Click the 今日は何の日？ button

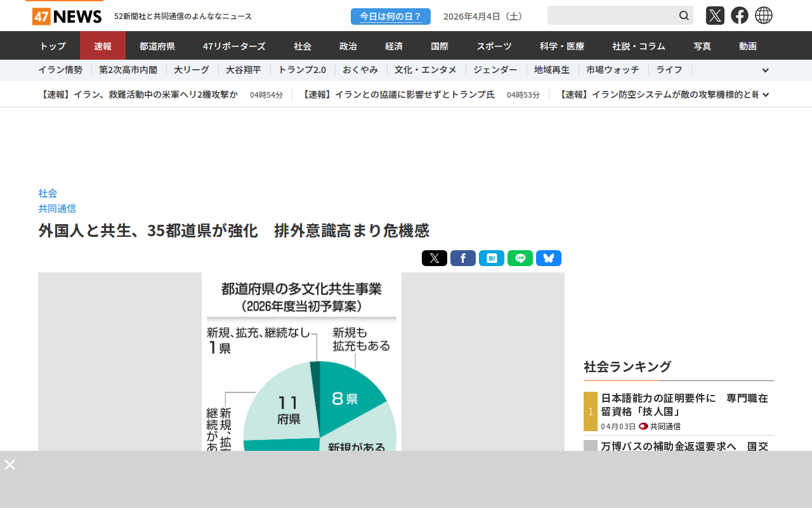point(391,17)
